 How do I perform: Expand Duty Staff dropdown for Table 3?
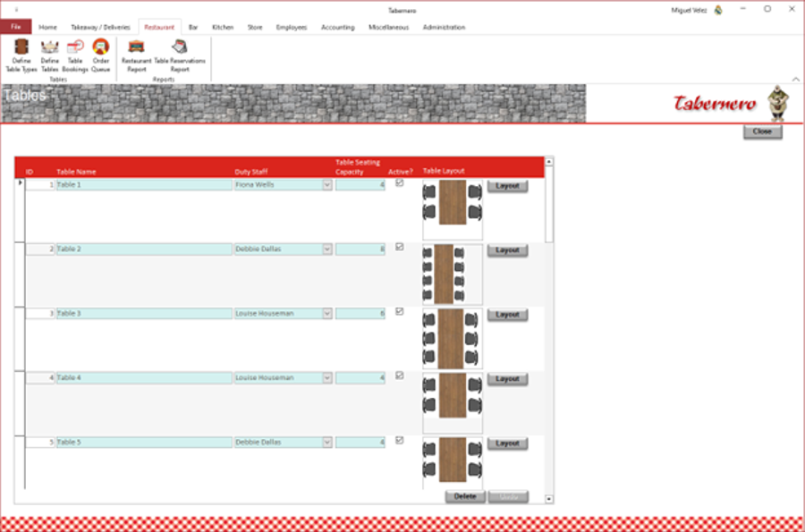[x=327, y=314]
